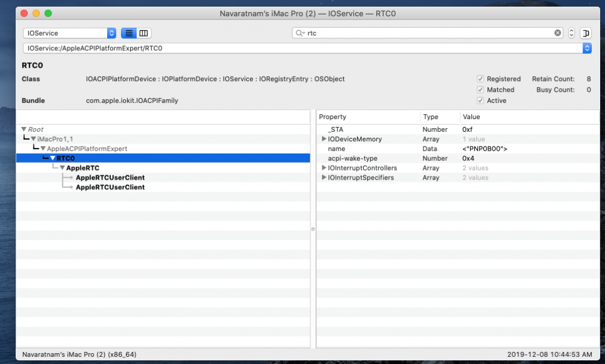
Task: Step through search results with arrows
Action: pos(572,33)
